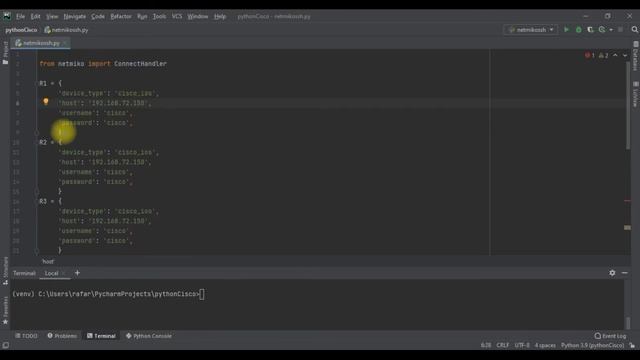640x360 pixels.
Task: Hide the terminal panel with minus icon
Action: point(624,273)
